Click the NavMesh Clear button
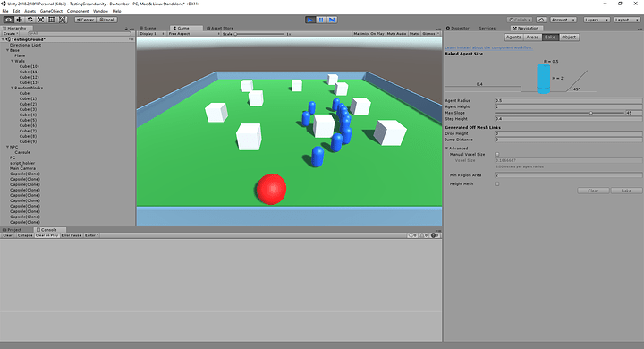Viewport: 644px width, 349px height. 593,191
